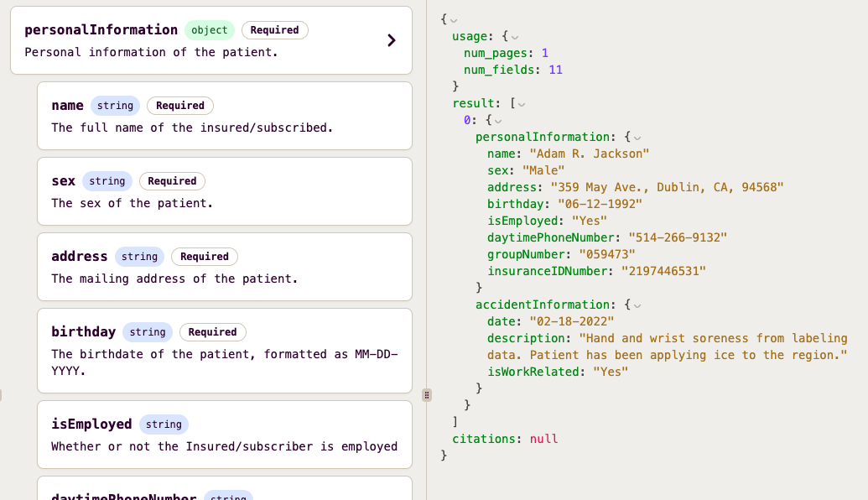Click 'The full name of the insured/subscribed.' text
The width and height of the screenshot is (868, 500).
[192, 128]
